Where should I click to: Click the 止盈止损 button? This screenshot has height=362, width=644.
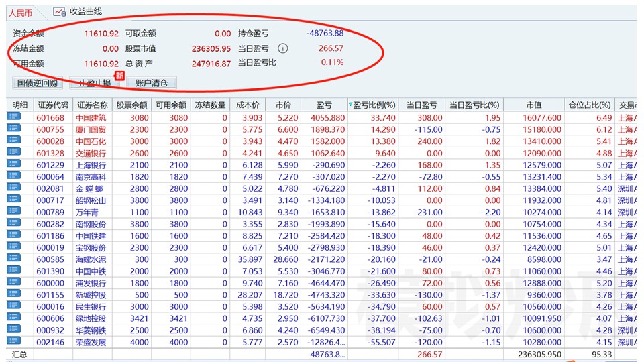click(95, 83)
